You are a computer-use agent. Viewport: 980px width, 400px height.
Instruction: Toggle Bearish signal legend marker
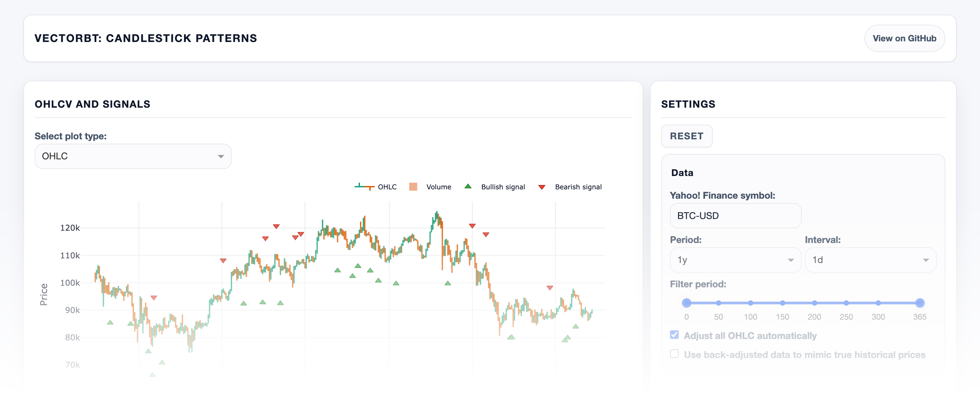point(542,187)
